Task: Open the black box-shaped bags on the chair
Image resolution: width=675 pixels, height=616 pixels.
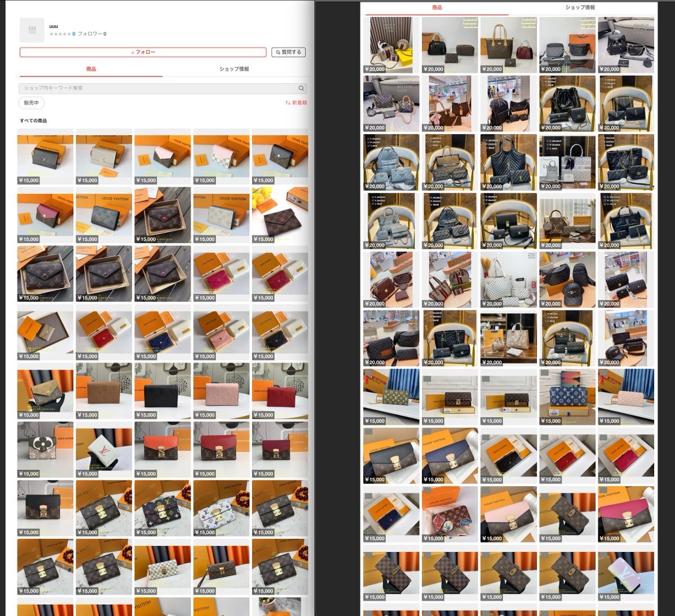Action: (508, 221)
